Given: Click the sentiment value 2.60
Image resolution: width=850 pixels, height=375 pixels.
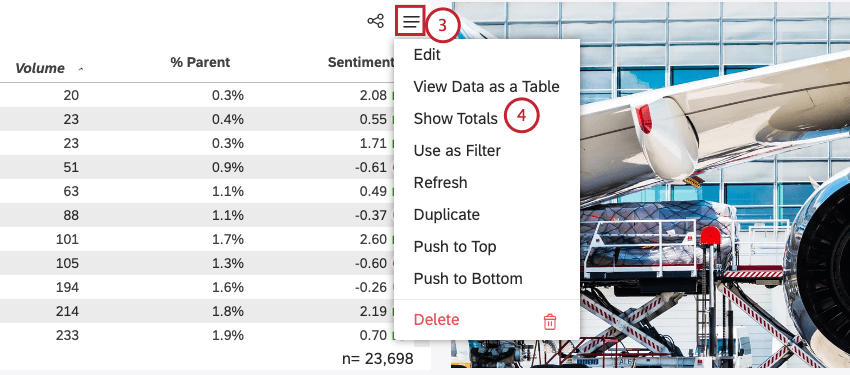Looking at the screenshot, I should (373, 239).
